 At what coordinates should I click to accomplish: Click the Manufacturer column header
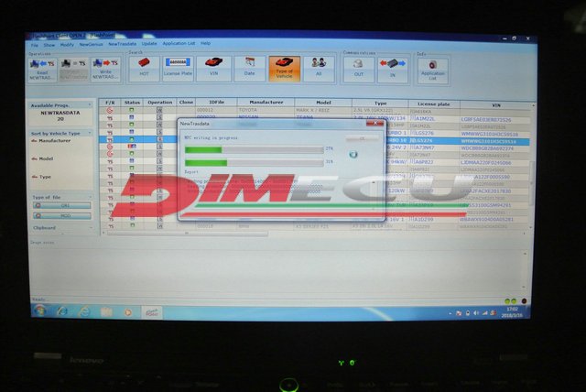pos(259,102)
